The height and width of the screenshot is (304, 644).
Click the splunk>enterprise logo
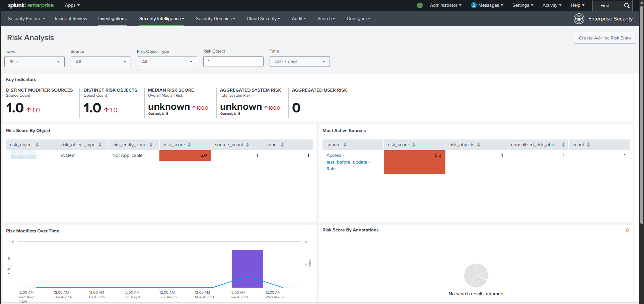[x=31, y=5]
